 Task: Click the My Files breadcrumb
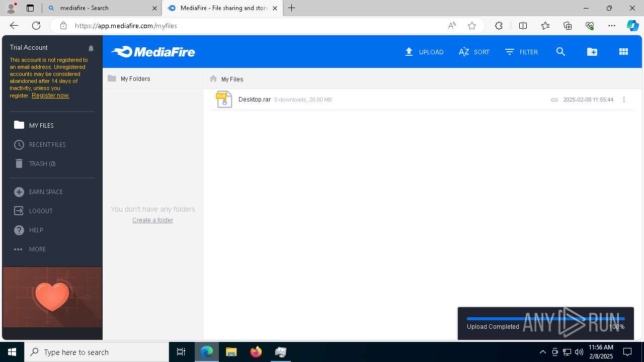[x=232, y=79]
